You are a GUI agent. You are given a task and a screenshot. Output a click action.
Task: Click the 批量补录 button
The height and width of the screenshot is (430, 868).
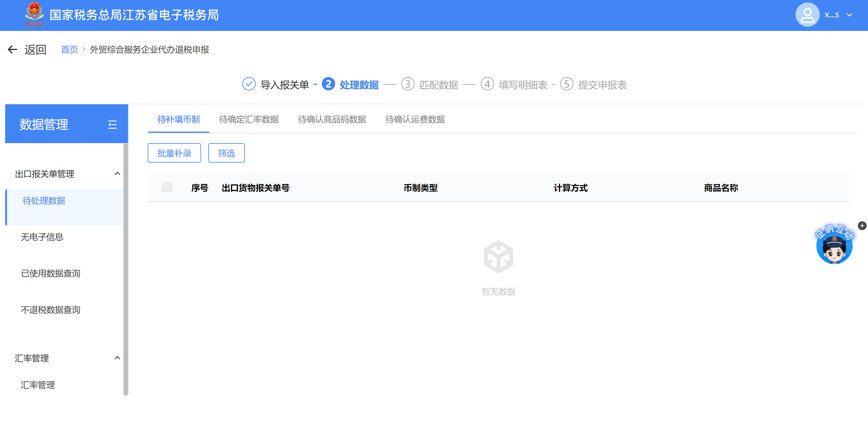[174, 153]
